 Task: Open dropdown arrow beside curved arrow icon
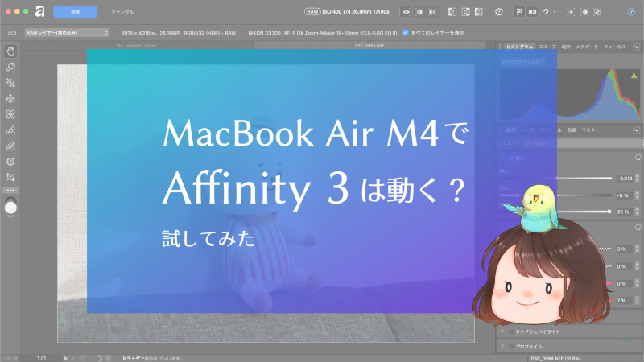555,12
